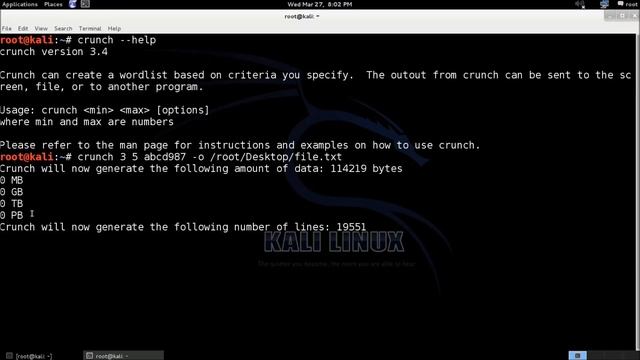Select the active root@kali taskbar window button
Viewport: 640px width, 360px height.
click(123, 356)
